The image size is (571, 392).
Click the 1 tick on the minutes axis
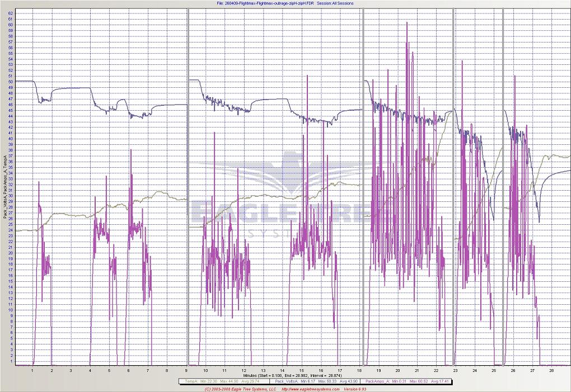(32, 370)
